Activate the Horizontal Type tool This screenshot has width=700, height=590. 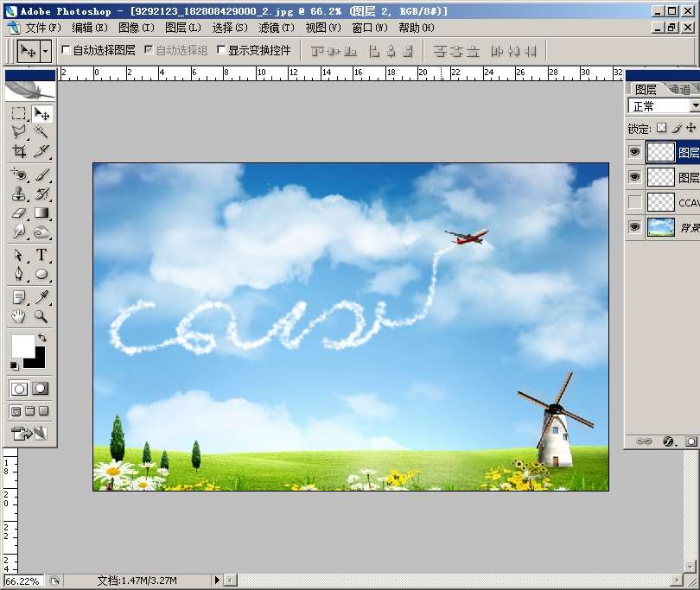41,255
